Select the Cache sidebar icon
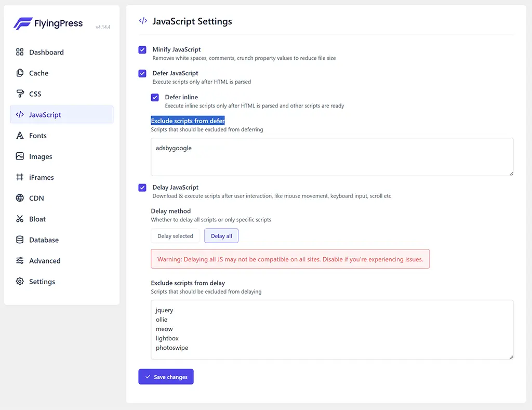Screen dimensions: 532x410 (19, 73)
